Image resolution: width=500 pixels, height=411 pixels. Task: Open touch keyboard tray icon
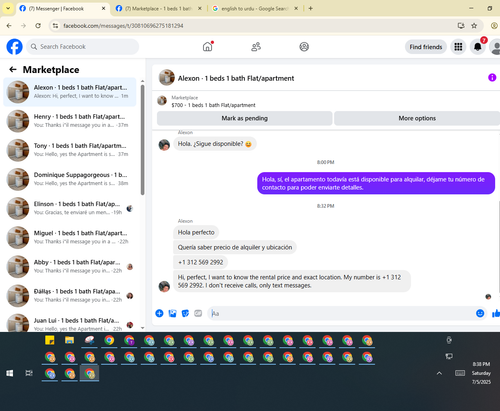click(460, 373)
